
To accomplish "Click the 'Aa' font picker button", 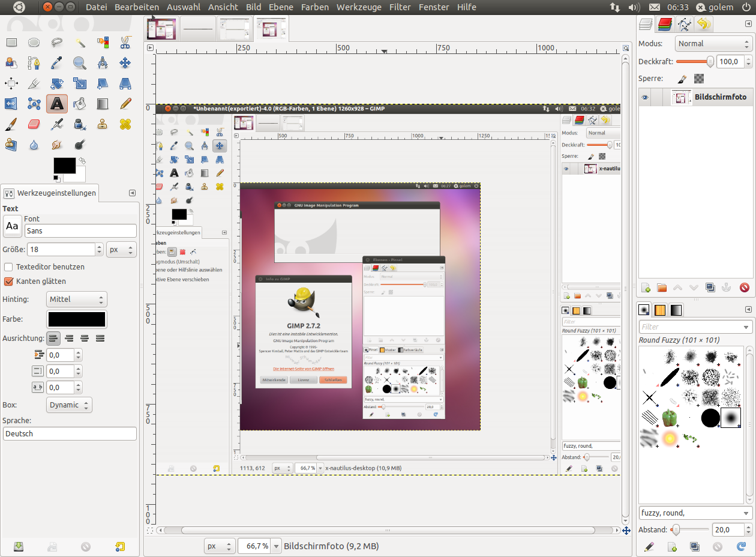I will [x=12, y=226].
